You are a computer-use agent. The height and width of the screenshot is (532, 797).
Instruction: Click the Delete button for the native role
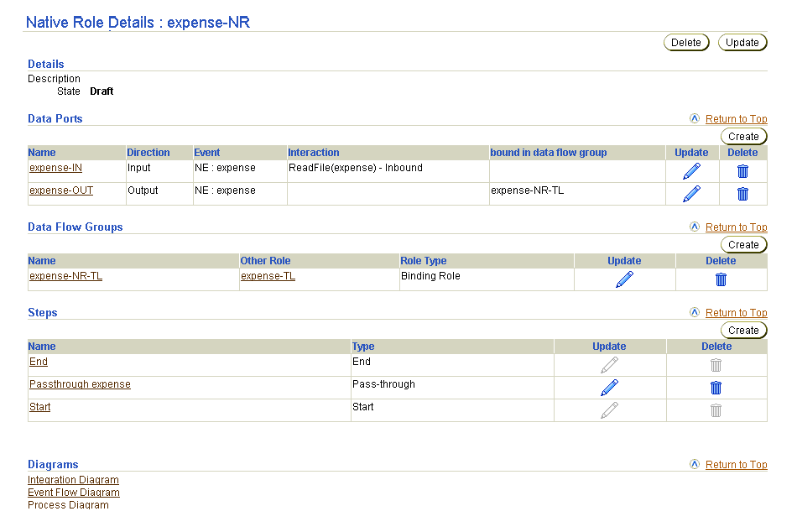(686, 43)
